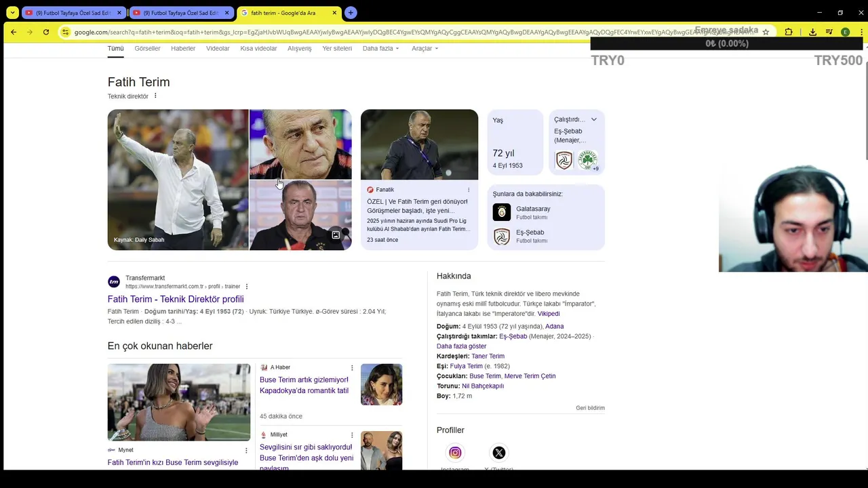Open the Videolar search tab

[x=218, y=49]
